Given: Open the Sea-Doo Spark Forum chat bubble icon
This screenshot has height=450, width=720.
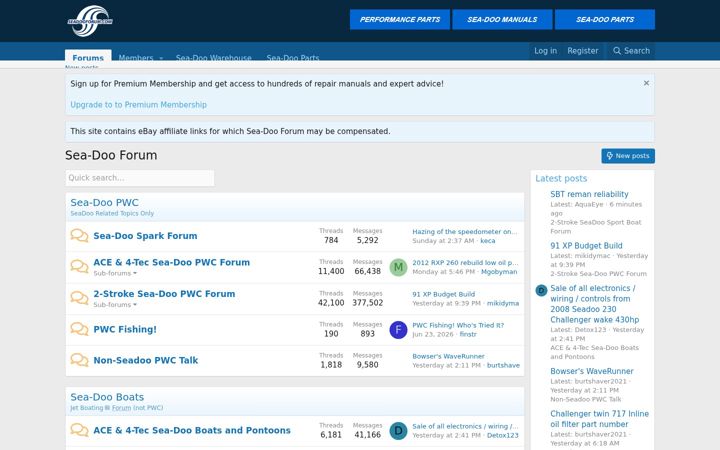Looking at the screenshot, I should pyautogui.click(x=79, y=236).
